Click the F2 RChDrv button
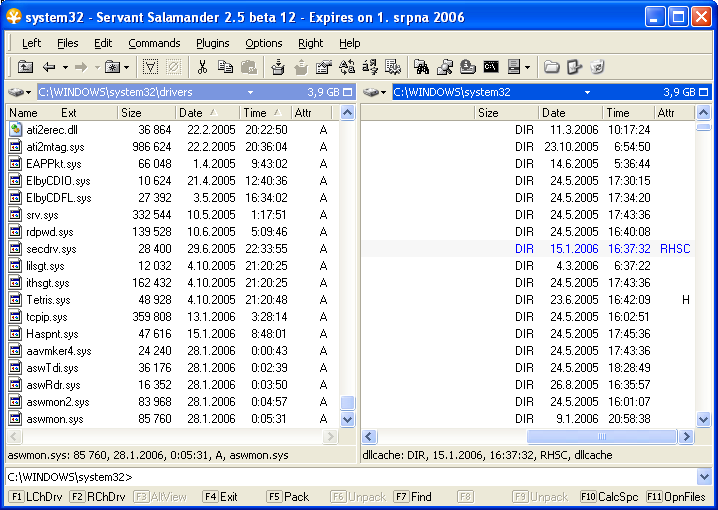Viewport: 718px width, 510px height. coord(97,497)
